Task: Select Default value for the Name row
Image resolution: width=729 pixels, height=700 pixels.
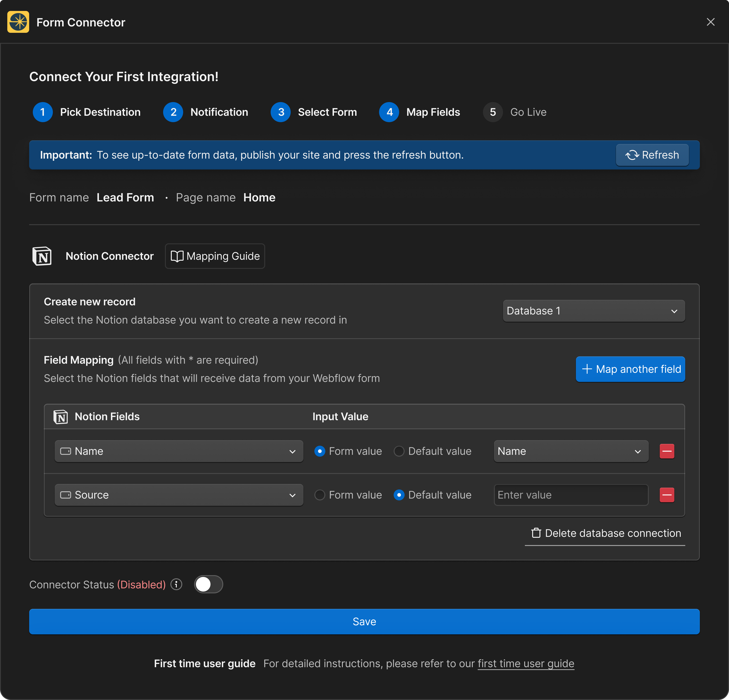Action: 399,451
